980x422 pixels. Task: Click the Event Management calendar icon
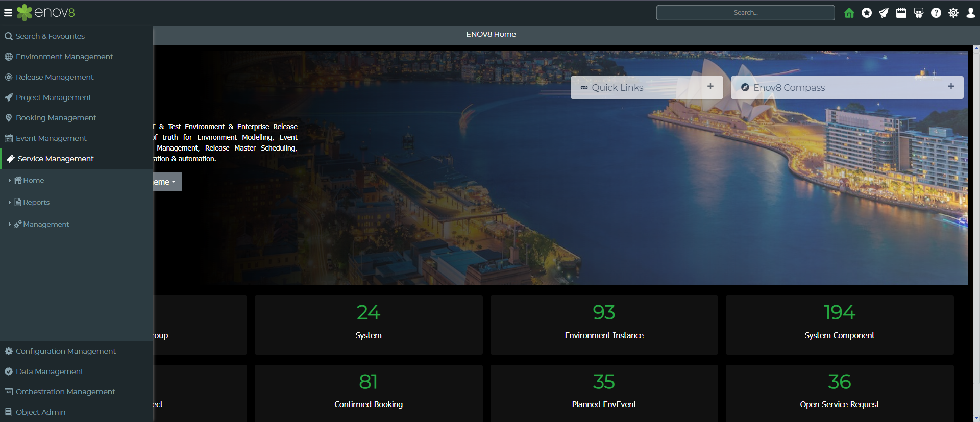(9, 138)
